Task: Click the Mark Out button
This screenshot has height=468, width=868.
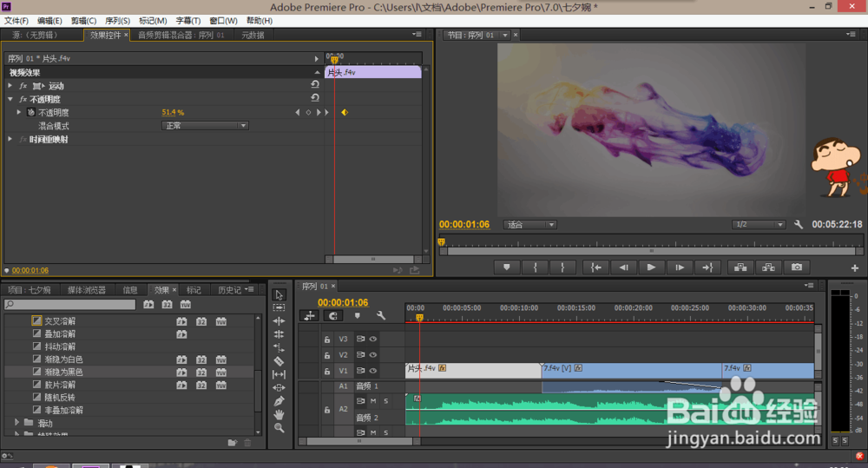Action: (x=562, y=267)
